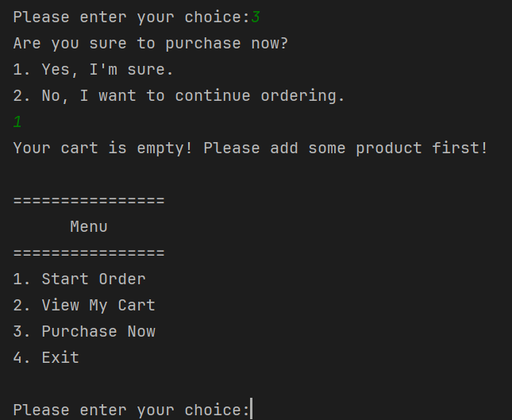Click the separator line below the Menu heading
Viewport: 512px width, 420px height.
click(x=89, y=253)
